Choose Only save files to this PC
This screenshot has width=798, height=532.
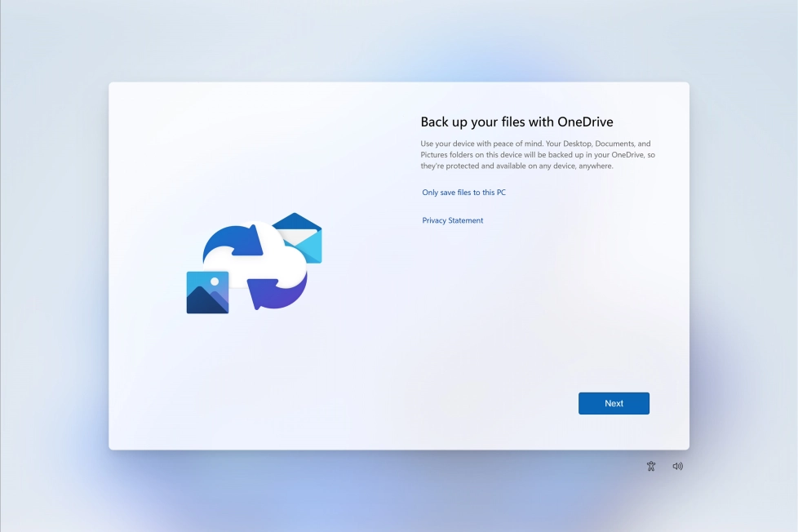coord(463,192)
